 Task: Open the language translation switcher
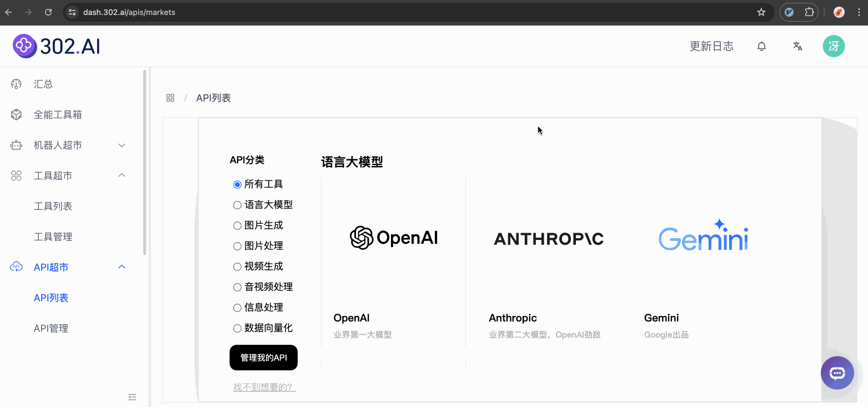tap(797, 46)
